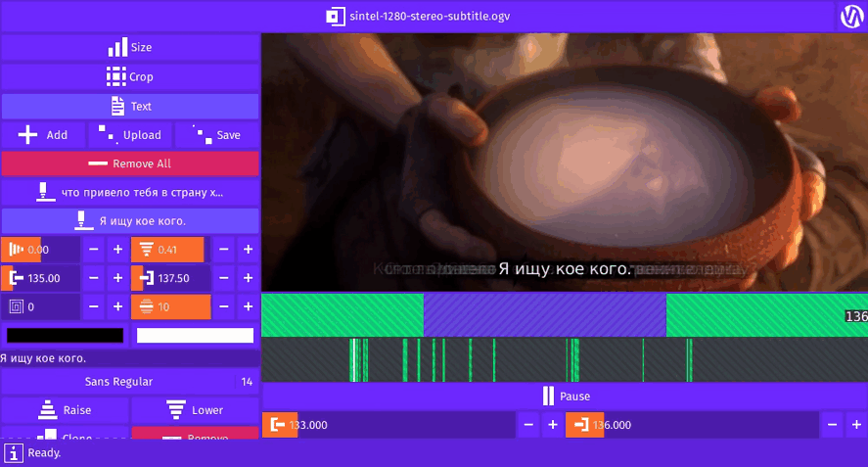Pause video playback
The width and height of the screenshot is (868, 467).
pos(565,397)
